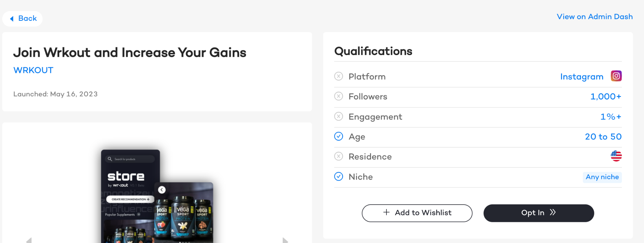Click the blue checkmark icon next to Age
Screen dimensions: 644x243
pyautogui.click(x=338, y=136)
